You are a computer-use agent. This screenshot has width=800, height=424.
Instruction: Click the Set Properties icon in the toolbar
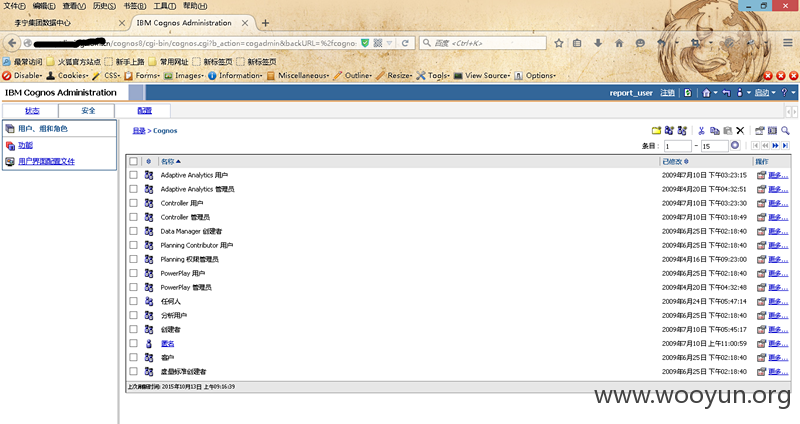[x=760, y=131]
